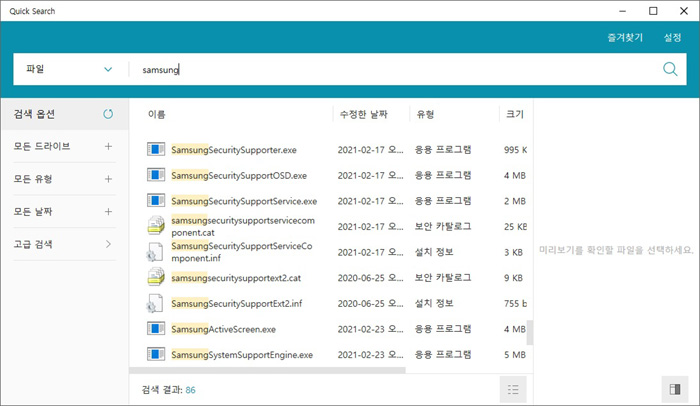Viewport: 700px width, 406px height.
Task: Click 25 KB size value
Action: [515, 227]
